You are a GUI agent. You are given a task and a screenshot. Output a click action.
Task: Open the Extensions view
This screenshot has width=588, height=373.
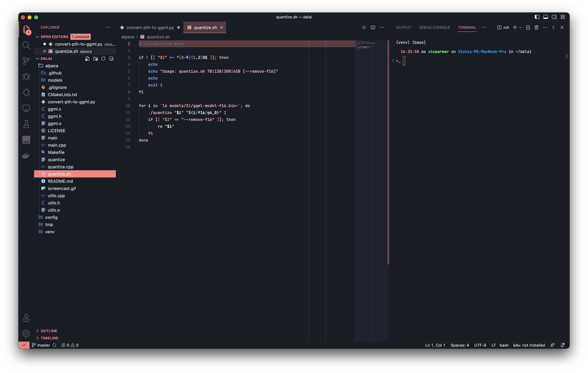coord(26,92)
